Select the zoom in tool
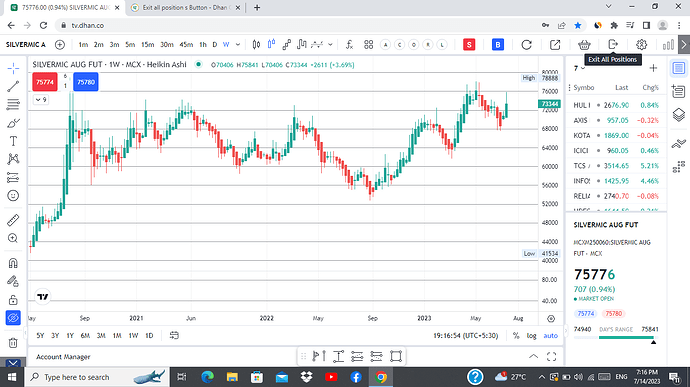The image size is (690, 387). (x=13, y=238)
